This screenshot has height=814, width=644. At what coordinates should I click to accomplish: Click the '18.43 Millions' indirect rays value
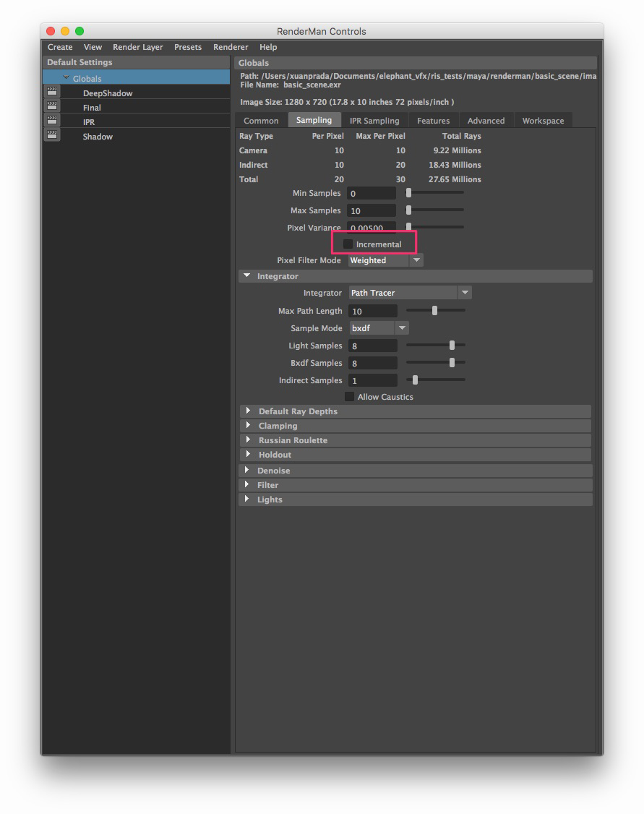pyautogui.click(x=455, y=165)
